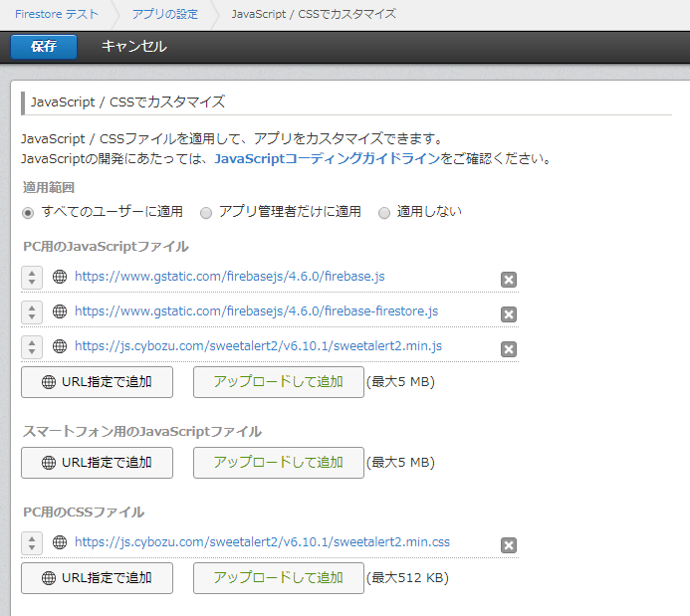Click reorder handle for sweetalert2.min.css row
The image size is (690, 616).
pos(32,543)
